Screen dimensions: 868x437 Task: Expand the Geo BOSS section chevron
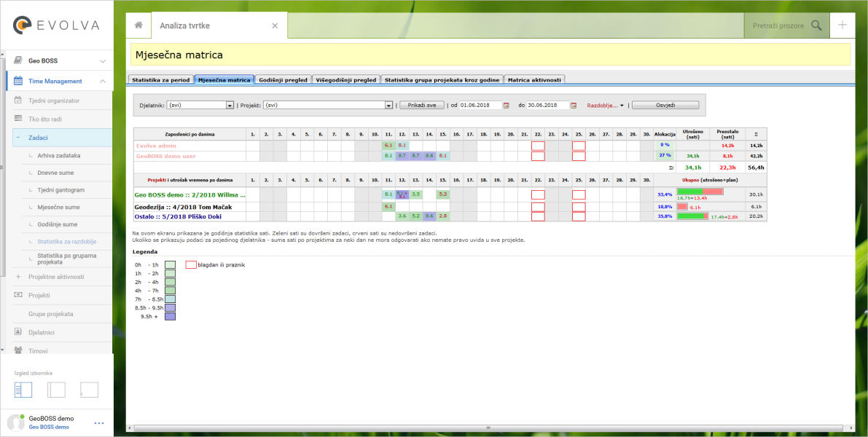(x=103, y=61)
